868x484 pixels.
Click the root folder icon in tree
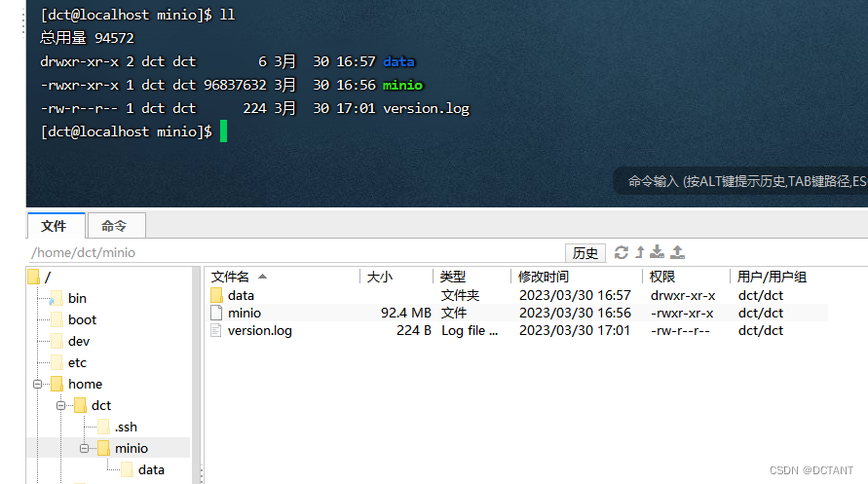(33, 278)
